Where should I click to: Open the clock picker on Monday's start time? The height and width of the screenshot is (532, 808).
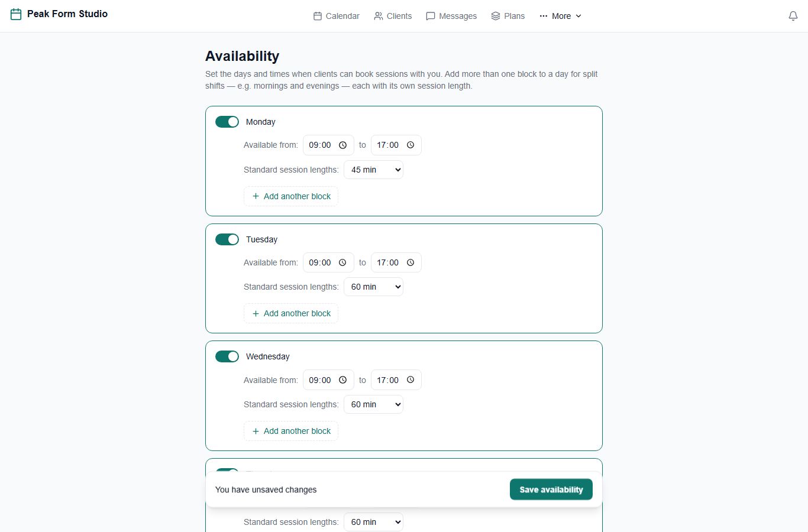342,145
